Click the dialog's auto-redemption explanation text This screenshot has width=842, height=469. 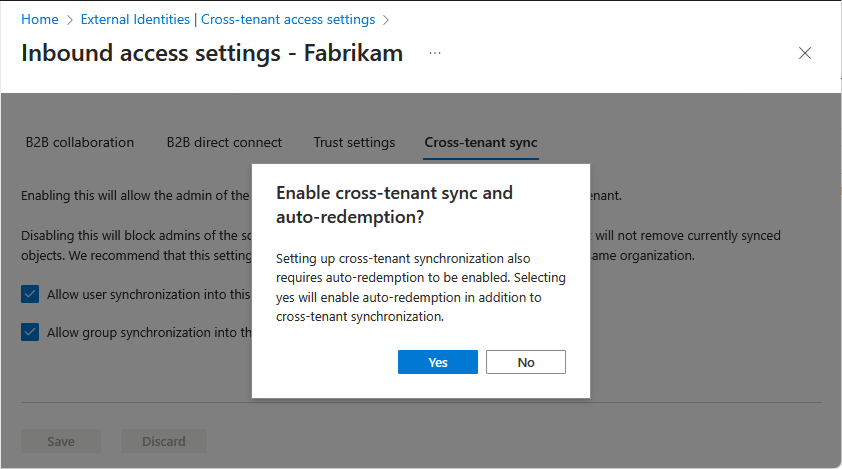pyautogui.click(x=421, y=287)
